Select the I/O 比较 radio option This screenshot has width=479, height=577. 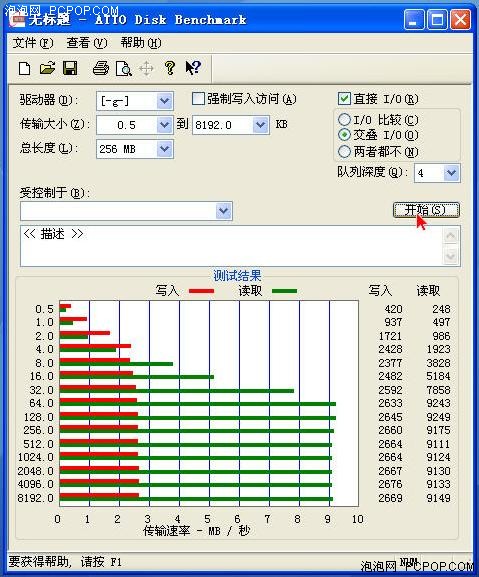pos(344,119)
